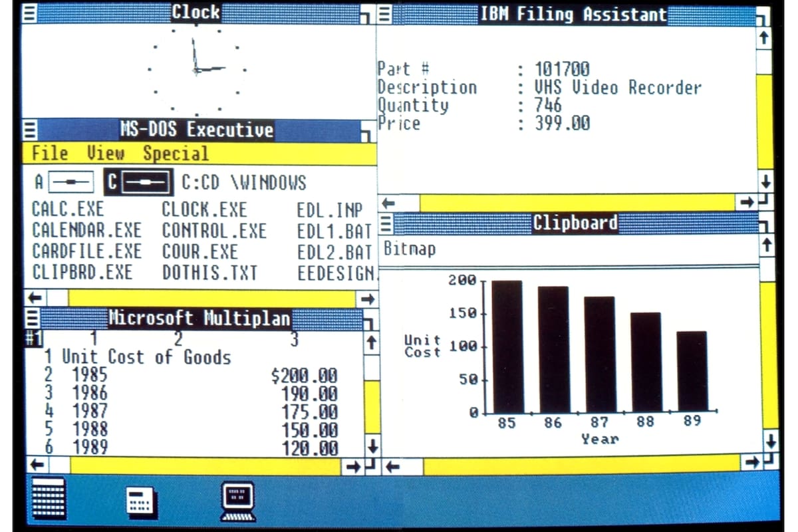Switch to the drive C icon
The image size is (798, 532).
(138, 180)
